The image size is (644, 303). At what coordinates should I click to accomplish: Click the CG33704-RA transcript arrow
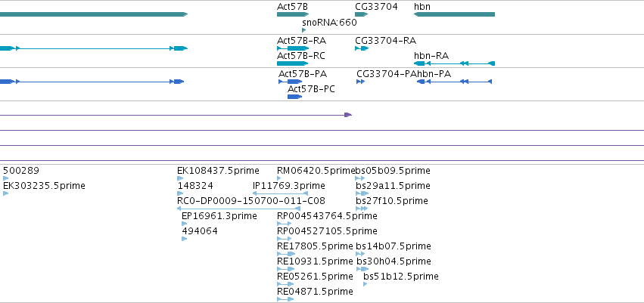(362, 48)
